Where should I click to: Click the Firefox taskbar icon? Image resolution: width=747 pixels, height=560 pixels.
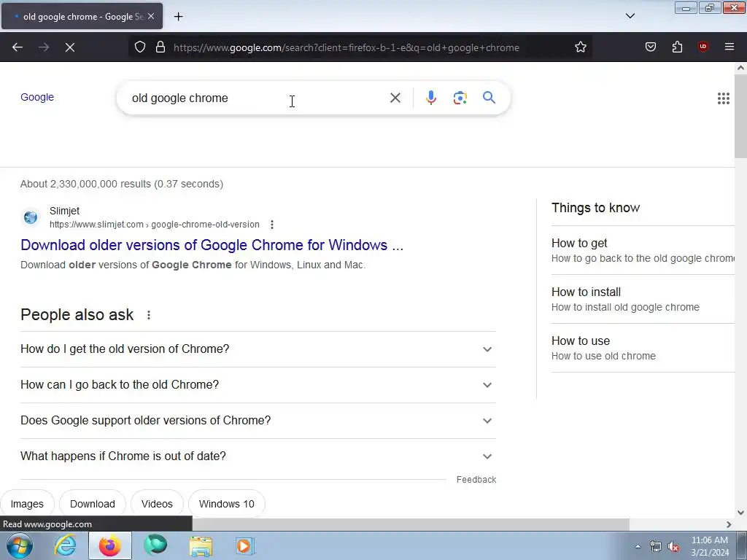click(110, 545)
